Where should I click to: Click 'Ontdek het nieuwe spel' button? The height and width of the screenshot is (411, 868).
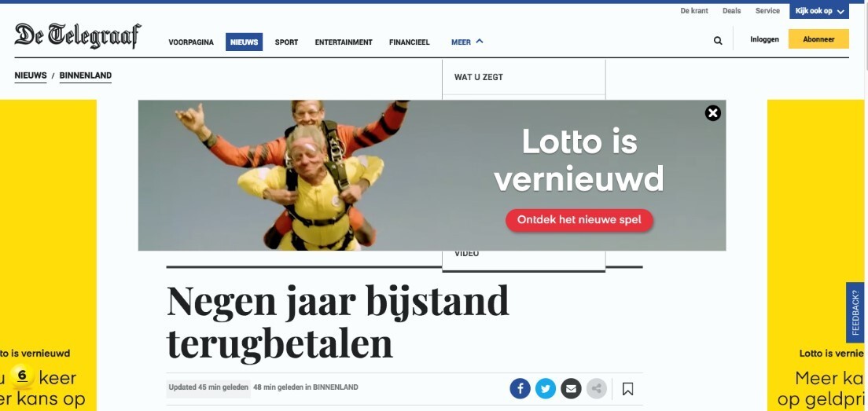pyautogui.click(x=579, y=220)
